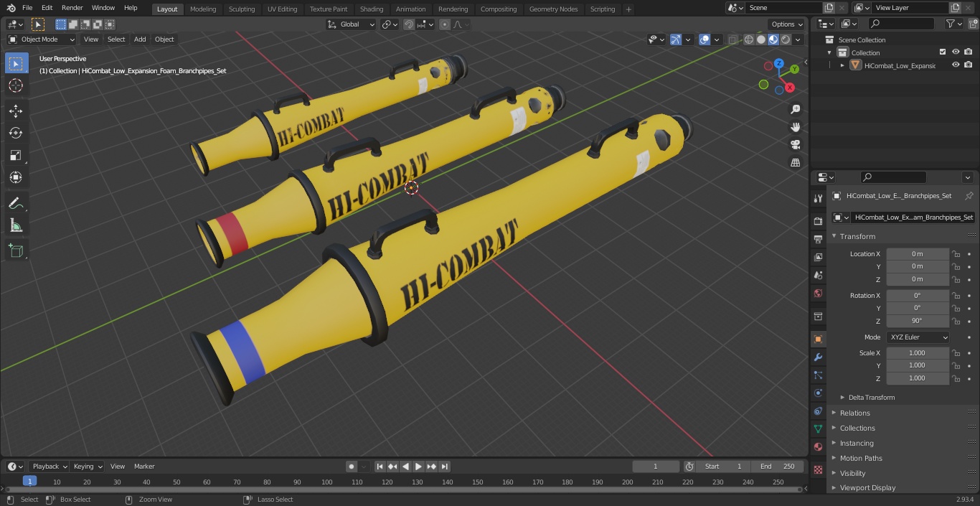Image resolution: width=980 pixels, height=506 pixels.
Task: Toggle camera view icon
Action: click(795, 145)
